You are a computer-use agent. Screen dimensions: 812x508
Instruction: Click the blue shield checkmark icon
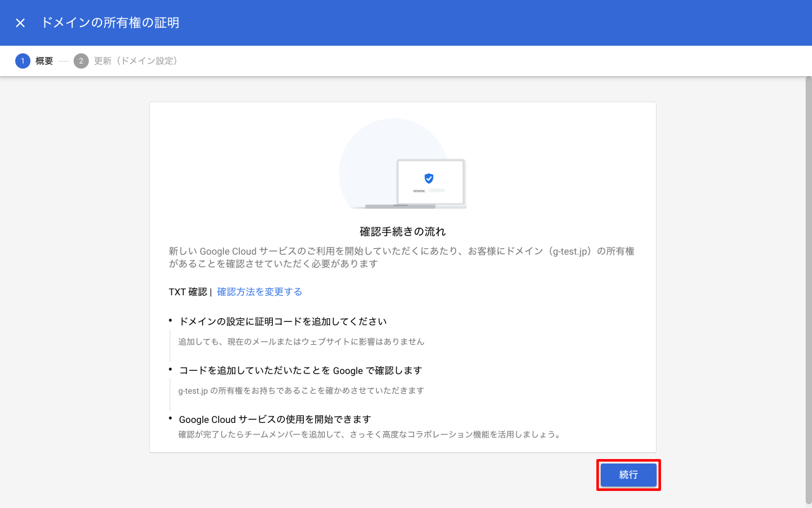coord(429,178)
